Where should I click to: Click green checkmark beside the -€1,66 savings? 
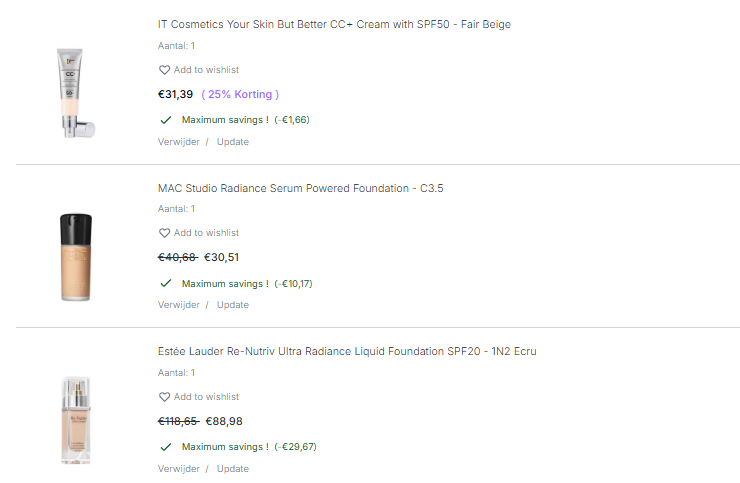[x=166, y=119]
